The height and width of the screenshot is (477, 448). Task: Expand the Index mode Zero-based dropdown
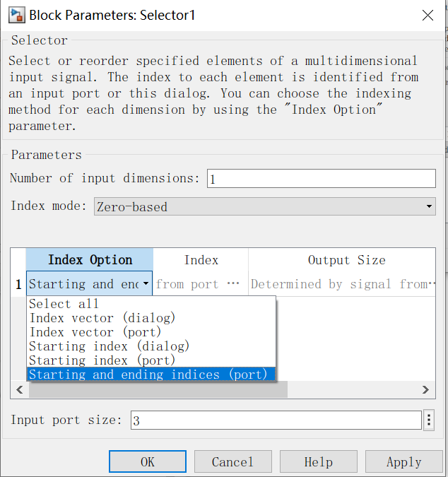(264, 206)
